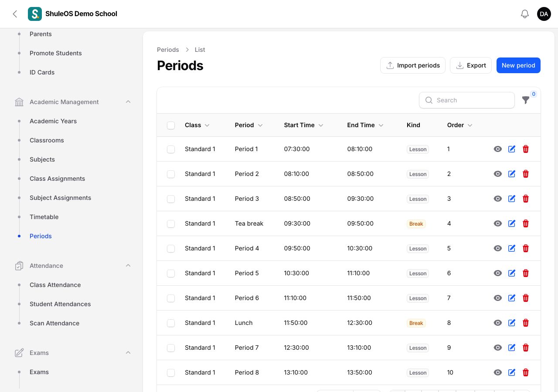This screenshot has width=558, height=392.
Task: Toggle the select-all checkbox in table header
Action: click(171, 125)
